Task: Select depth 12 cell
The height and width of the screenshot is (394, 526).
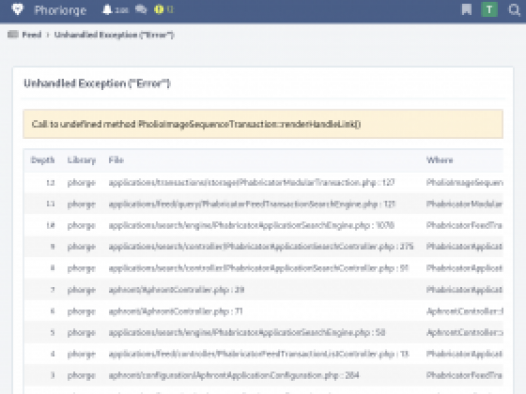Action: [50, 182]
